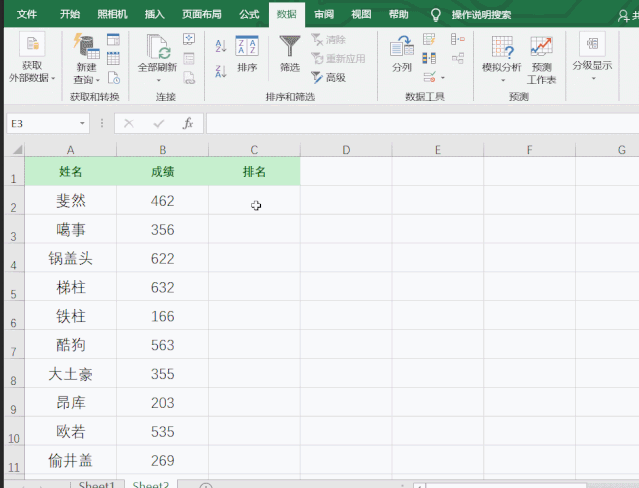Click the 操作说明搜索 box
This screenshot has width=639, height=488.
point(481,15)
